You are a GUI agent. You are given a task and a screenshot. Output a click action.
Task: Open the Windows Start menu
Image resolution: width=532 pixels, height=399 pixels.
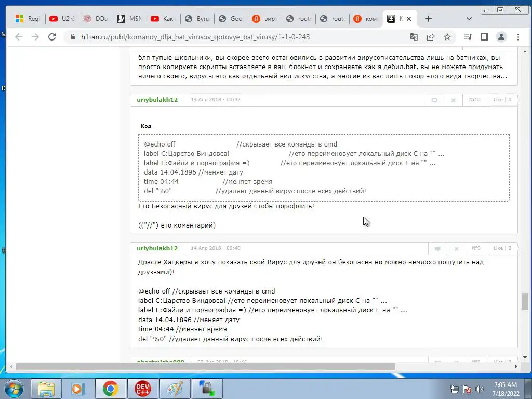[14, 389]
